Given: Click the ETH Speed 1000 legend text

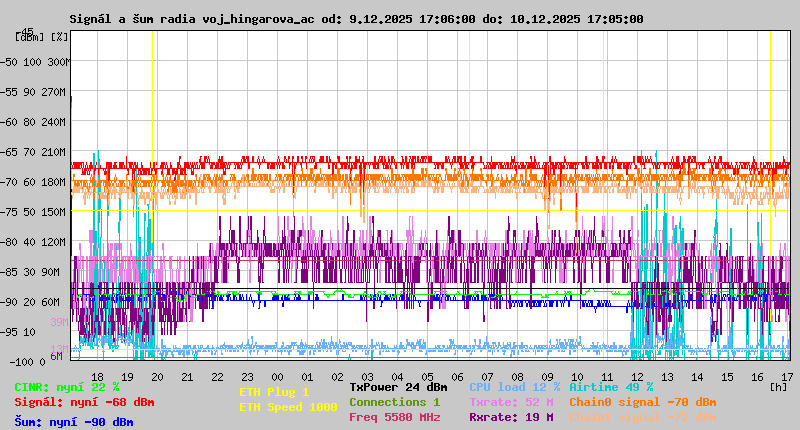Looking at the screenshot, I should click(288, 407).
